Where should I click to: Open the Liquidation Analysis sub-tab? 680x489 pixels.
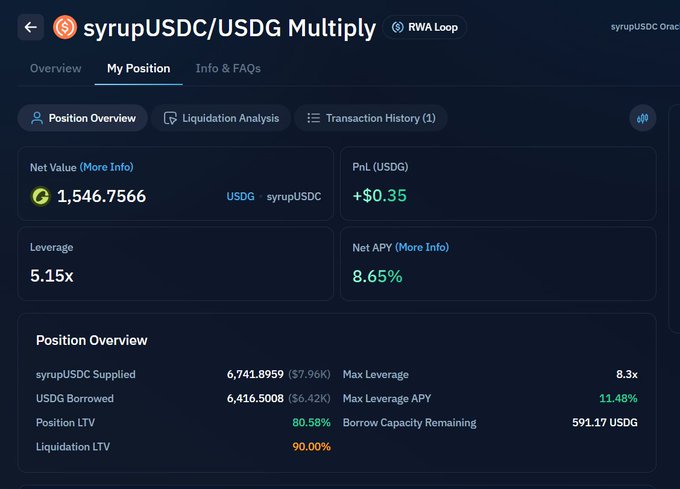tap(221, 118)
